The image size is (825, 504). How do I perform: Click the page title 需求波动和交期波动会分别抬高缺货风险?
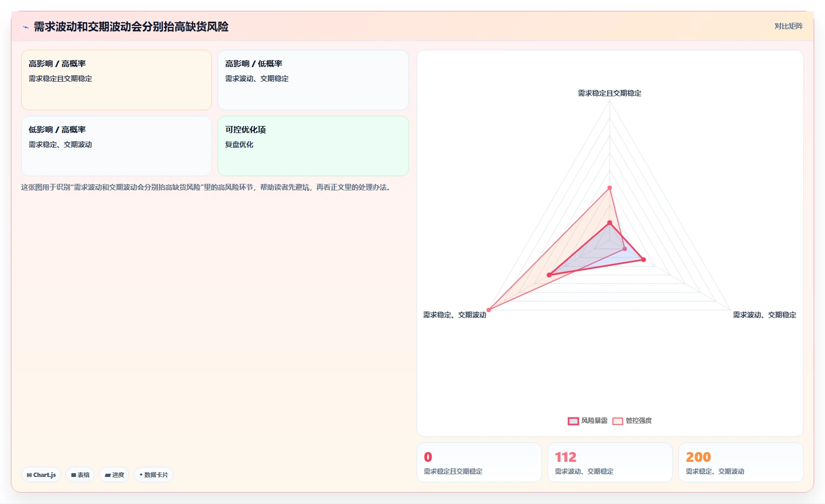coord(131,26)
